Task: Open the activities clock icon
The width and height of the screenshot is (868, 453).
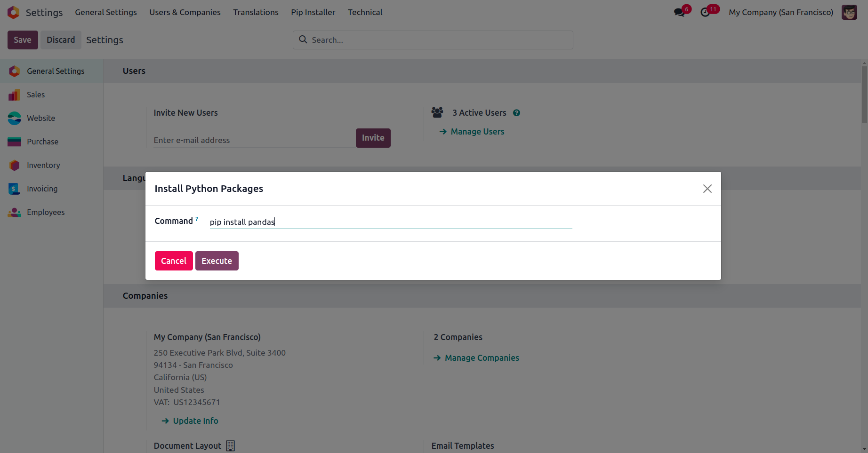Action: point(705,12)
